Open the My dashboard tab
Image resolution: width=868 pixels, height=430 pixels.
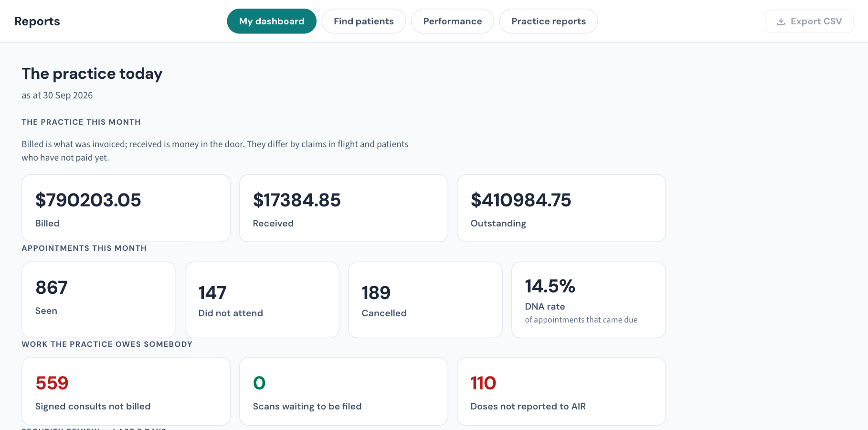coord(272,21)
